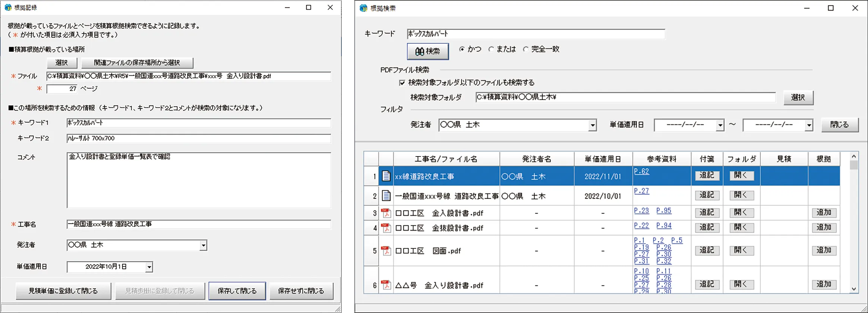Click the document icon in row 2

coord(386,196)
